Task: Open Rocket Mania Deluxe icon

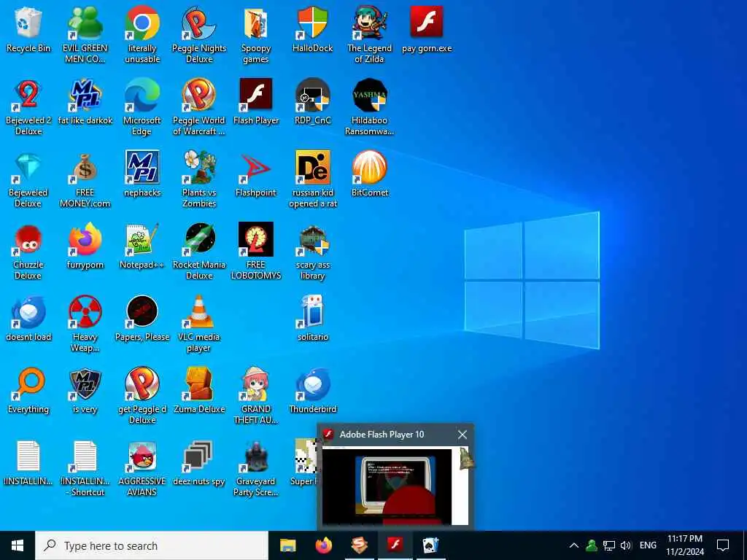Action: tap(199, 252)
